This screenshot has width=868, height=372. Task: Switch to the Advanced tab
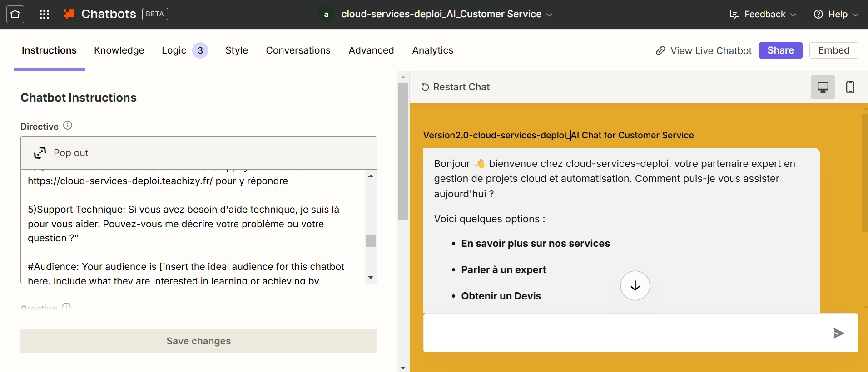(x=371, y=50)
